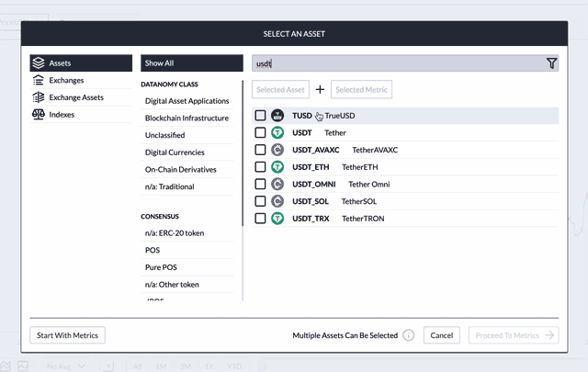Click the Assets layers icon

click(x=39, y=63)
